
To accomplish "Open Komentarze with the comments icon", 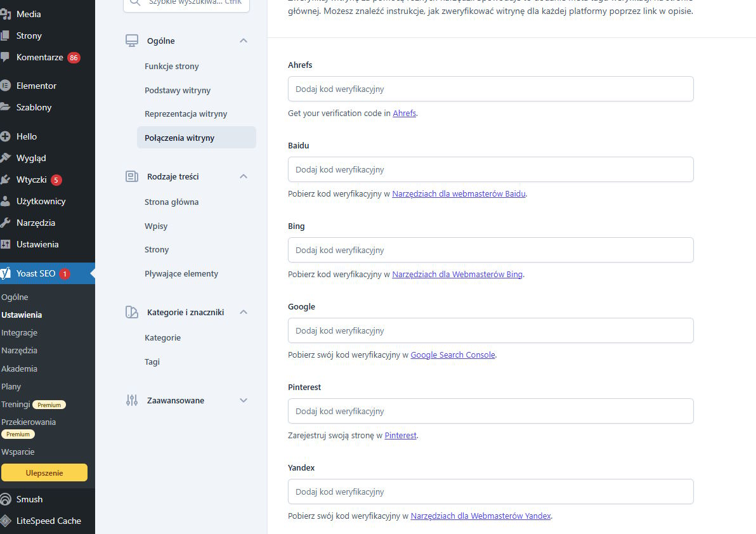I will click(6, 57).
